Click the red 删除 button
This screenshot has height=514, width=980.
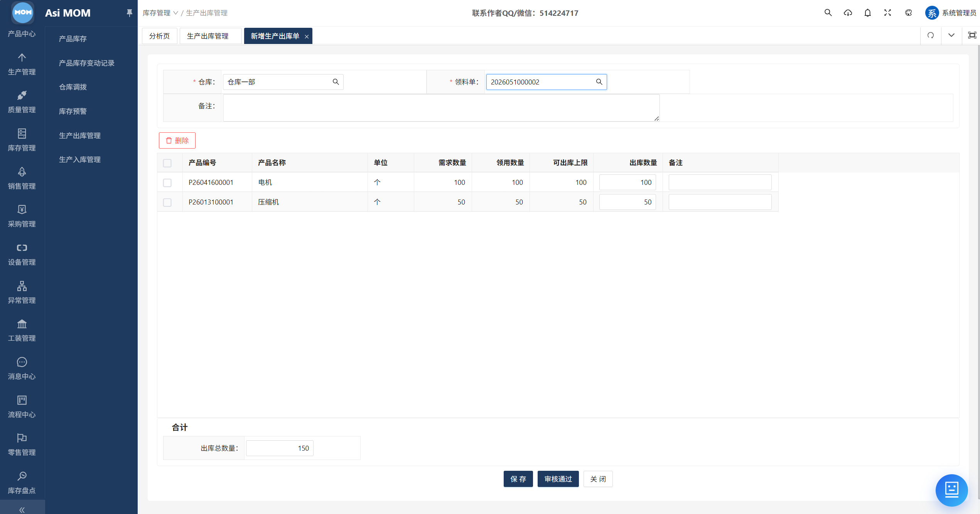[x=177, y=140]
